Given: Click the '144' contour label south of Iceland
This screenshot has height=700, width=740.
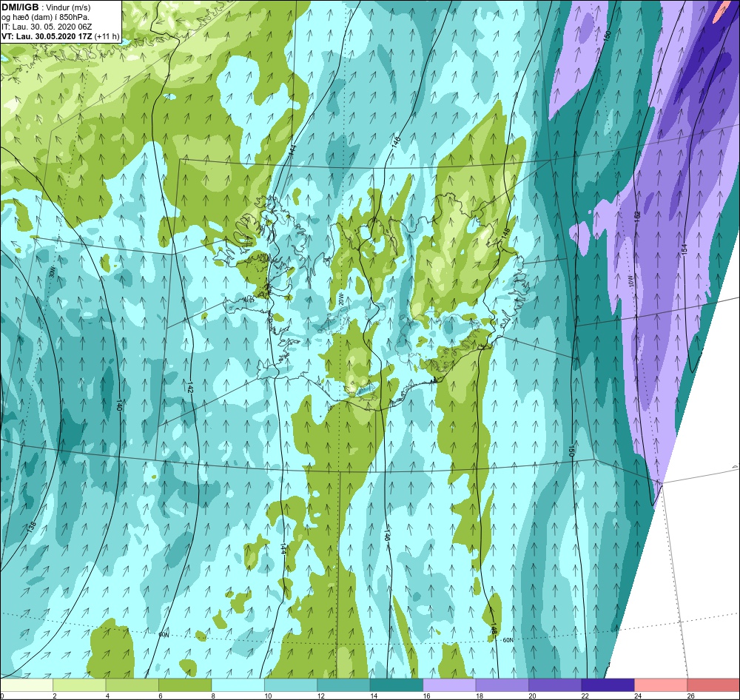Looking at the screenshot, I should 283,548.
